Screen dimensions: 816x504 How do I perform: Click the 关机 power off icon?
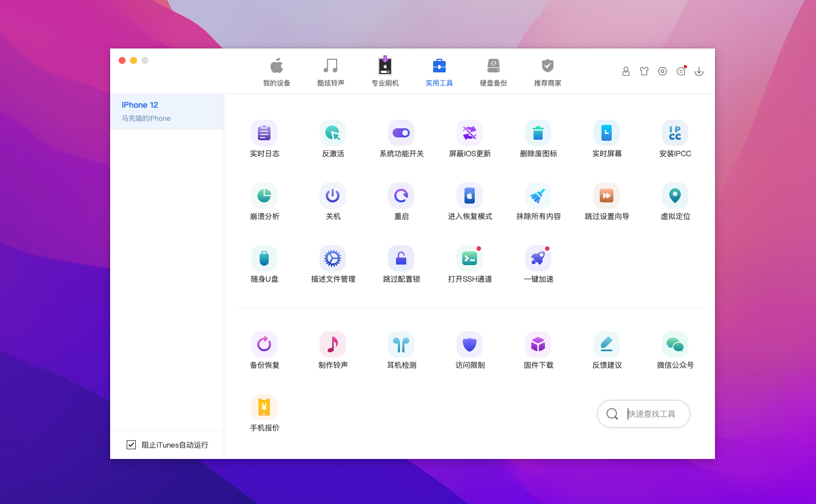click(333, 196)
